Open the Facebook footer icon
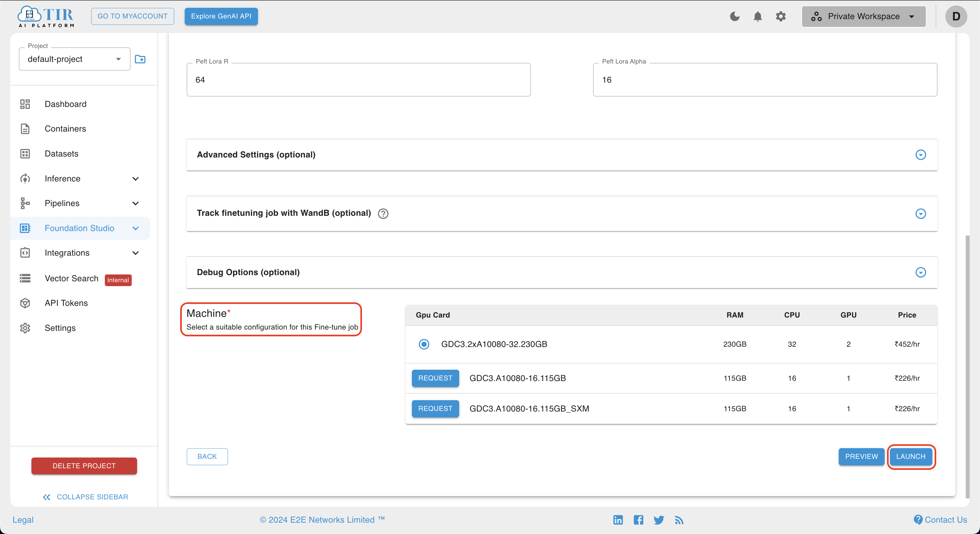 [x=638, y=520]
